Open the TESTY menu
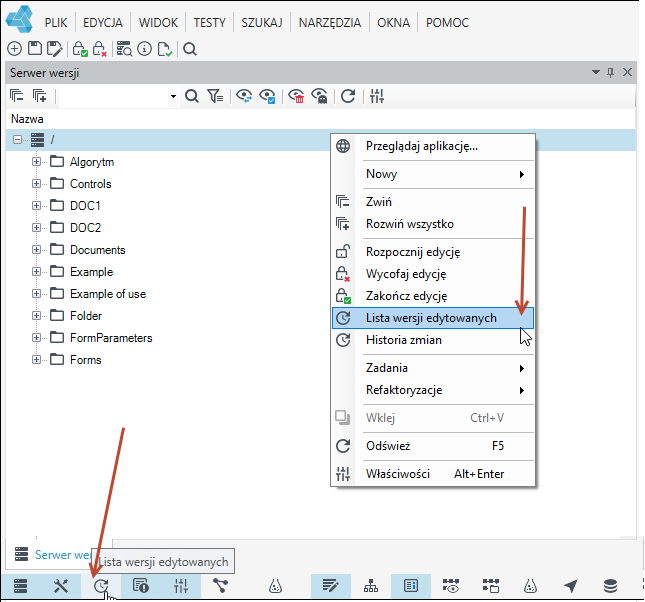This screenshot has width=645, height=602. pos(209,22)
